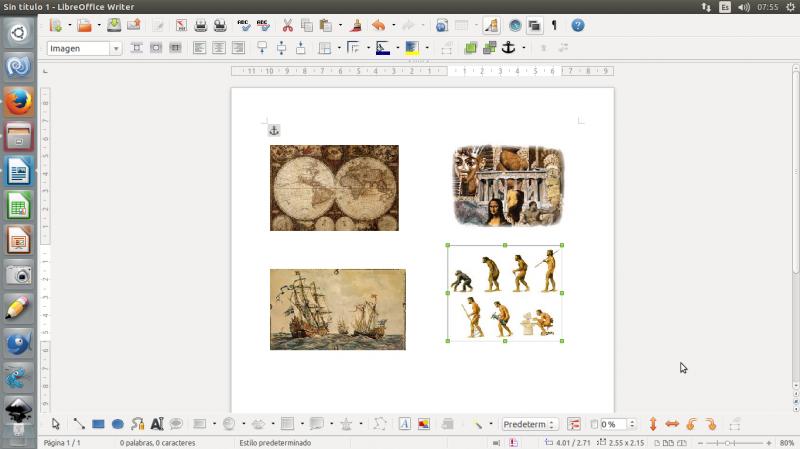Undo the last action
This screenshot has width=800, height=449.
click(x=378, y=26)
